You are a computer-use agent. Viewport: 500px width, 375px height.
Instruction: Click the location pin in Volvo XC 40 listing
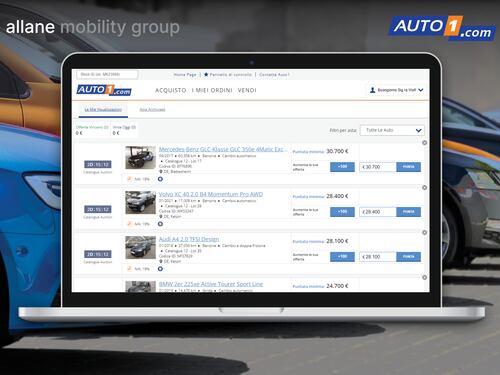click(x=161, y=216)
